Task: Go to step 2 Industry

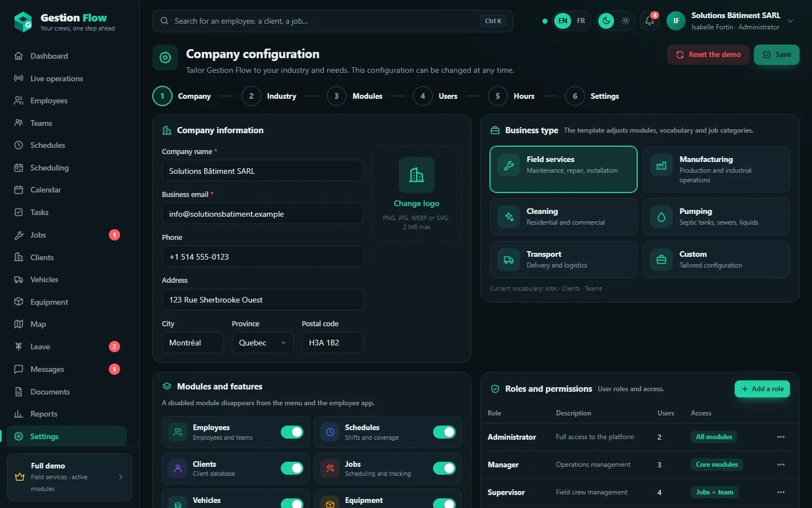Action: click(x=269, y=96)
